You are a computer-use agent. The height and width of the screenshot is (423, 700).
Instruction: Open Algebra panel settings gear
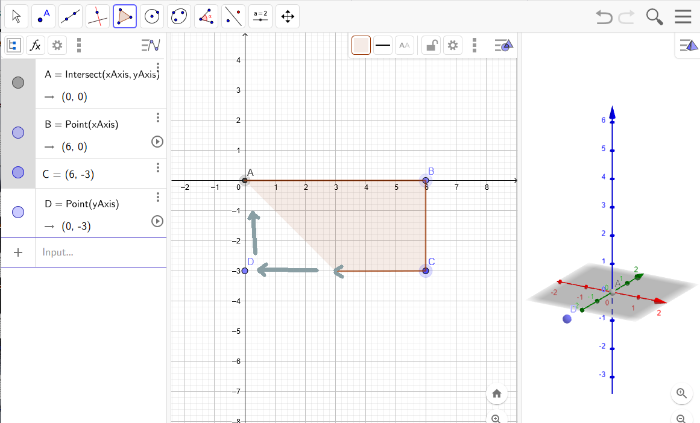coord(57,45)
